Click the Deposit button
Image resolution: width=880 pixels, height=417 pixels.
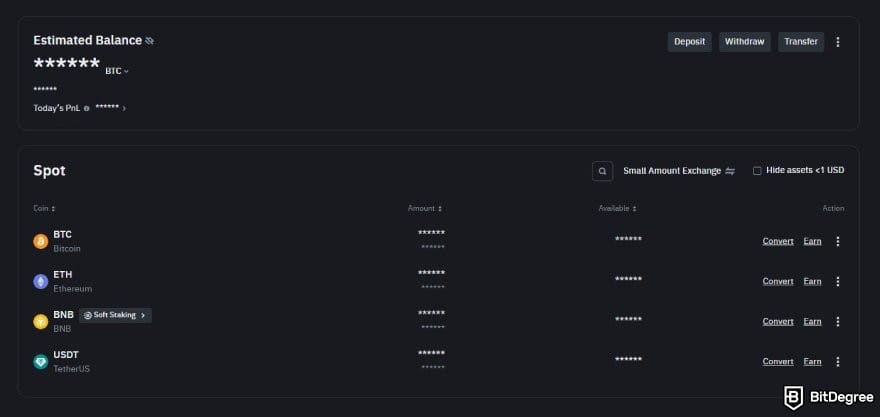click(x=689, y=42)
